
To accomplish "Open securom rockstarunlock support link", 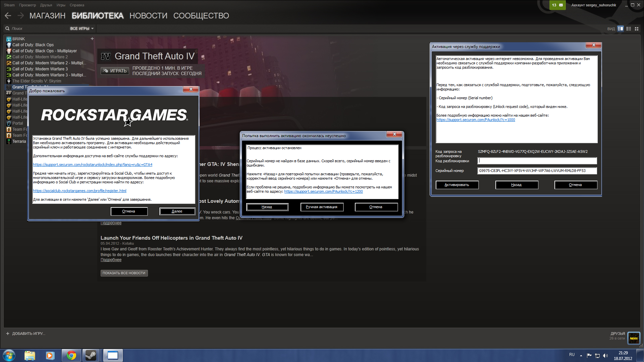I will tap(93, 165).
